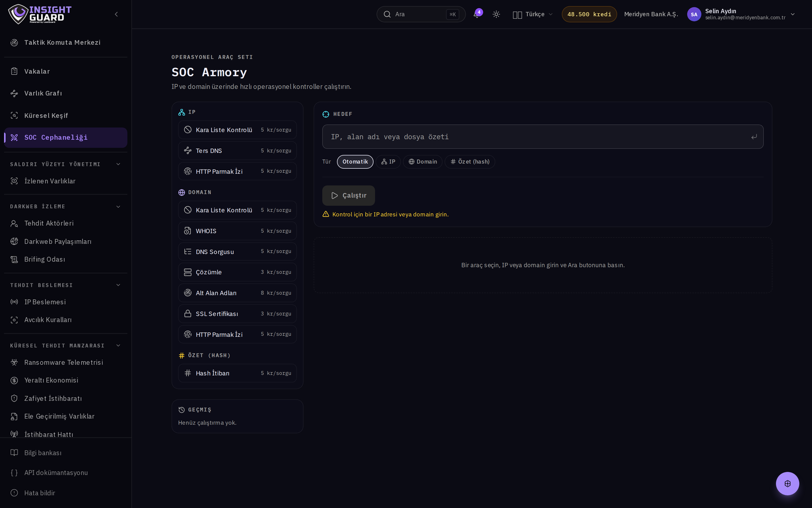Choose the Otomatik target type
The image size is (812, 508).
[x=355, y=162]
